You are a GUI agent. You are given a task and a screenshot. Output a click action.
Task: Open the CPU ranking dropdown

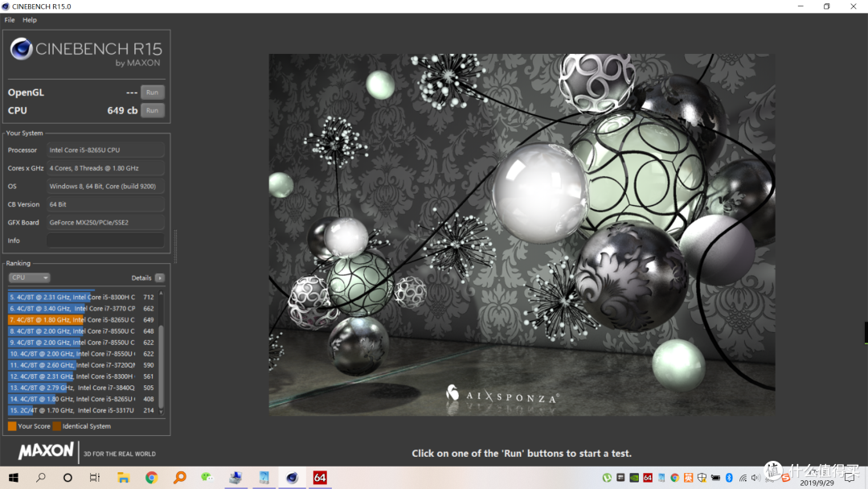29,277
